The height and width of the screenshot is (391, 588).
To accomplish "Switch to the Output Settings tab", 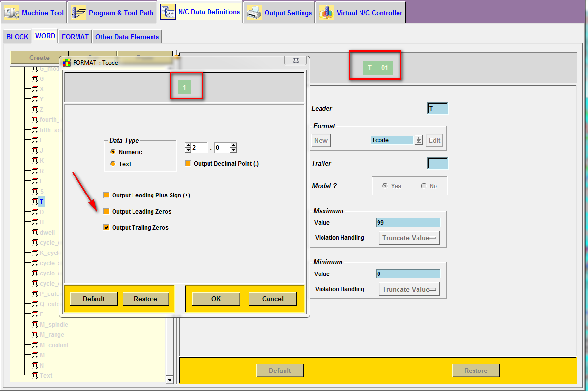I will click(x=280, y=13).
